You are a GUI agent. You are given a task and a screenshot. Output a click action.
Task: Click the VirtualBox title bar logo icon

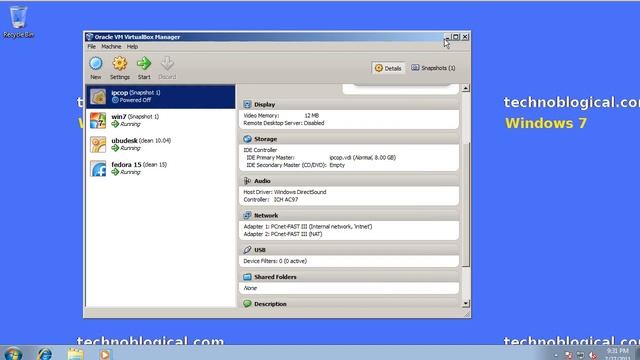tap(89, 37)
